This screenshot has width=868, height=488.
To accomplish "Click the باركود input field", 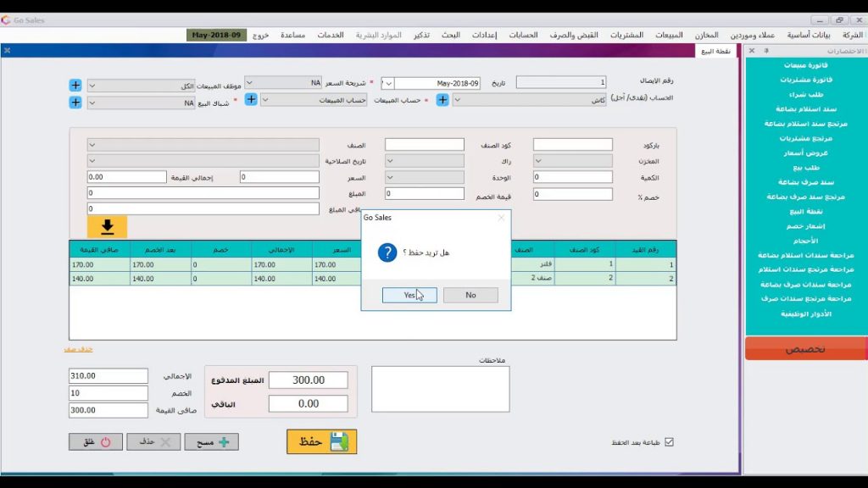I will coord(573,145).
